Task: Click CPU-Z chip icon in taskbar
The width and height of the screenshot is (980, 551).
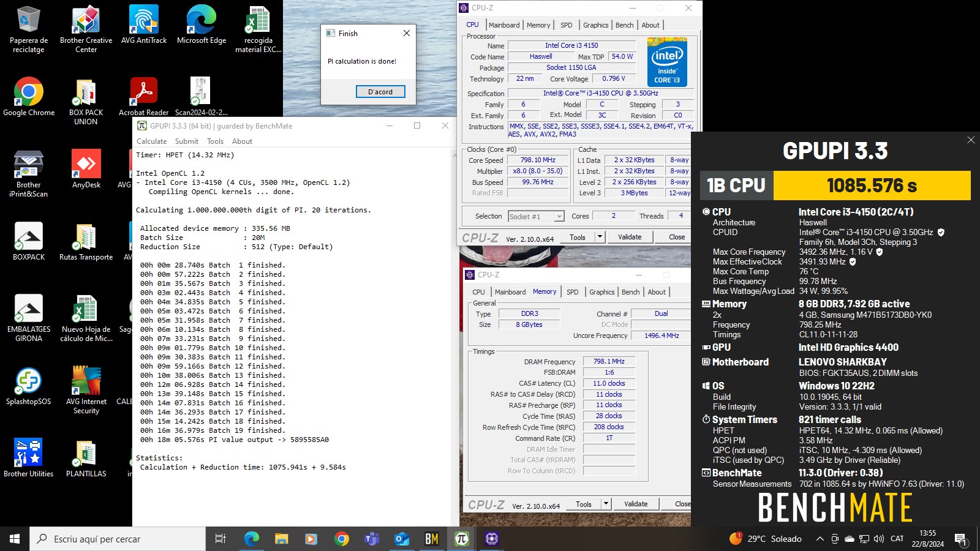Action: tap(491, 539)
